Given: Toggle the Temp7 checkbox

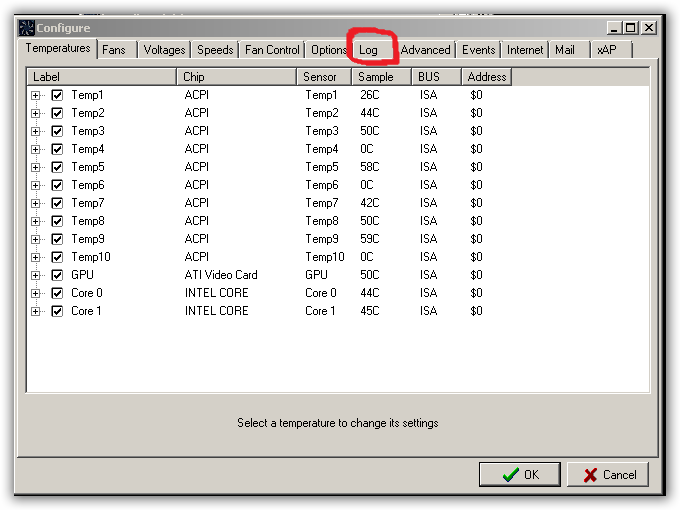Looking at the screenshot, I should [57, 203].
